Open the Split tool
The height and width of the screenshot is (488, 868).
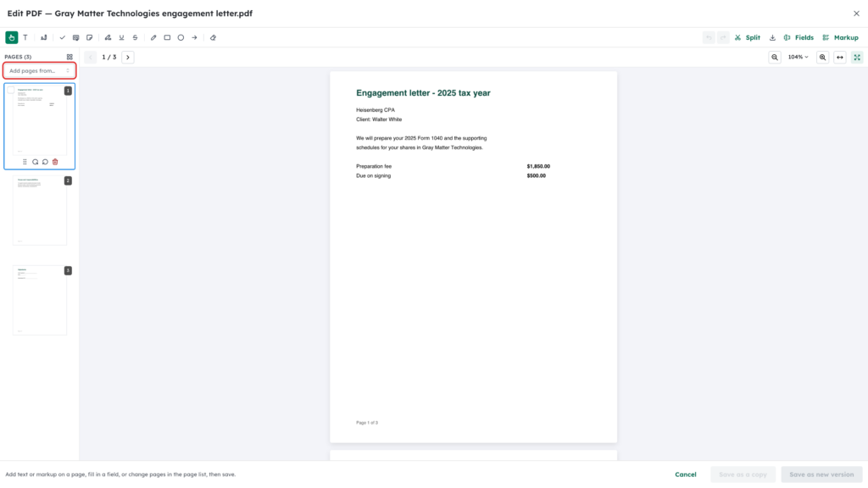748,37
